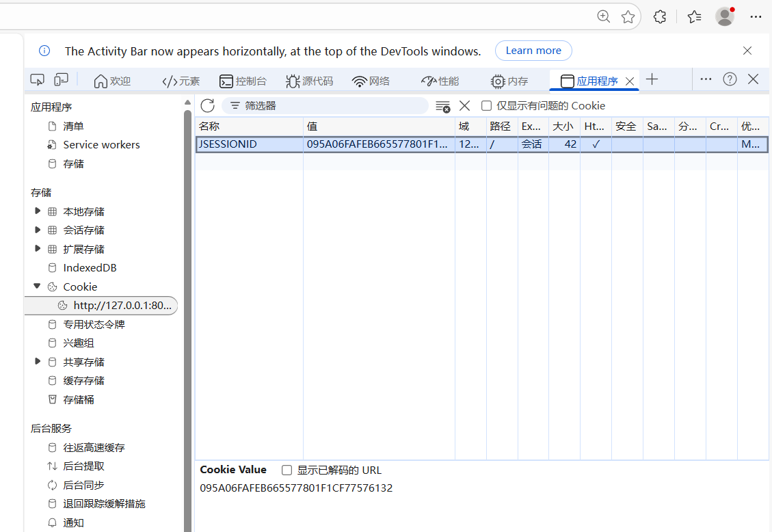Click Learn more about Activity Bar
772x532 pixels.
(533, 51)
